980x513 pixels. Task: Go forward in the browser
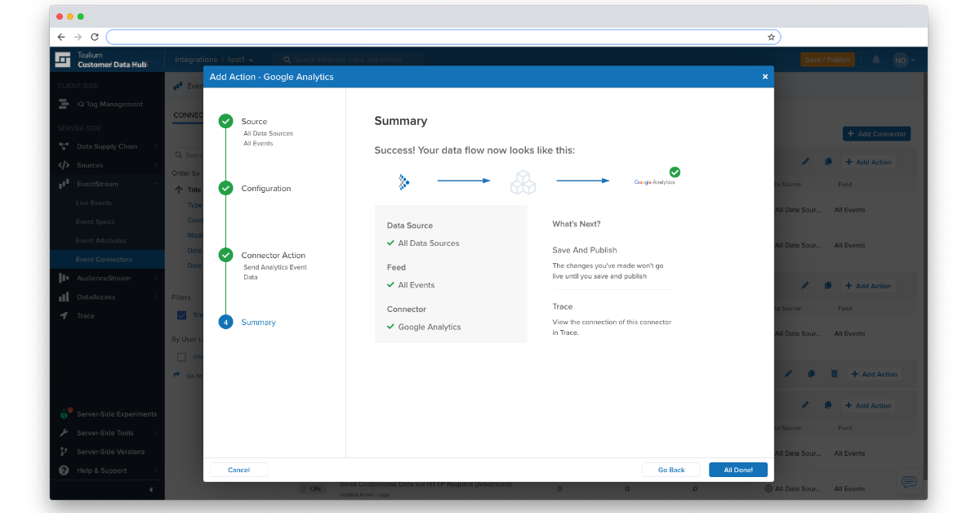coord(78,37)
